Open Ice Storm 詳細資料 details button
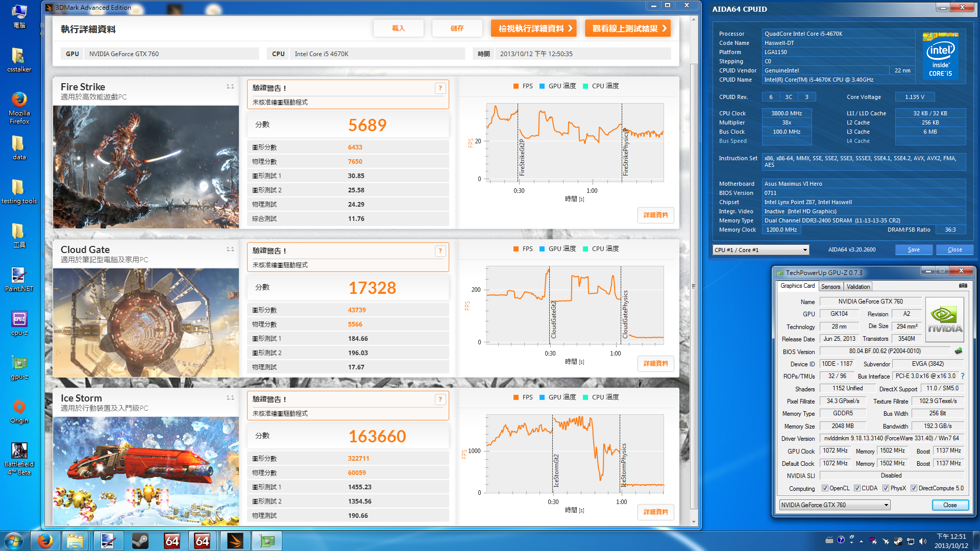The height and width of the screenshot is (551, 980). pyautogui.click(x=655, y=512)
